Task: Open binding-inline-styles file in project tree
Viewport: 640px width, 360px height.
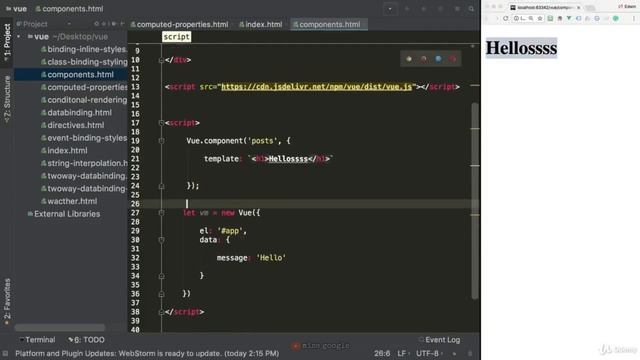Action: tap(84, 49)
